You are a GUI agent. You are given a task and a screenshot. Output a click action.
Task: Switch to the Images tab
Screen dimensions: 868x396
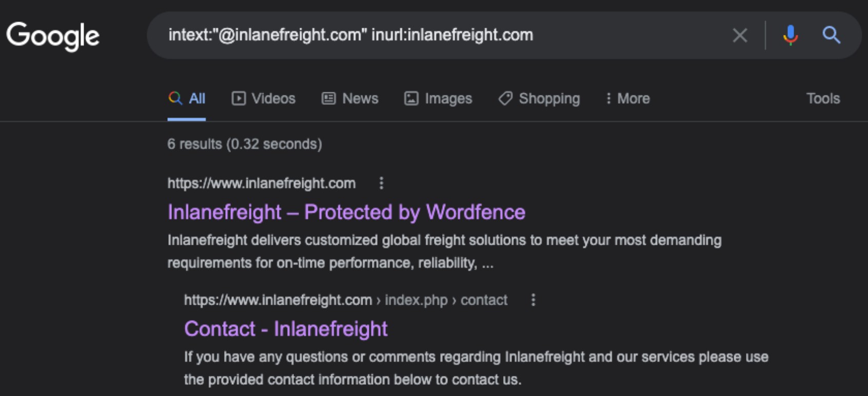[x=438, y=98]
